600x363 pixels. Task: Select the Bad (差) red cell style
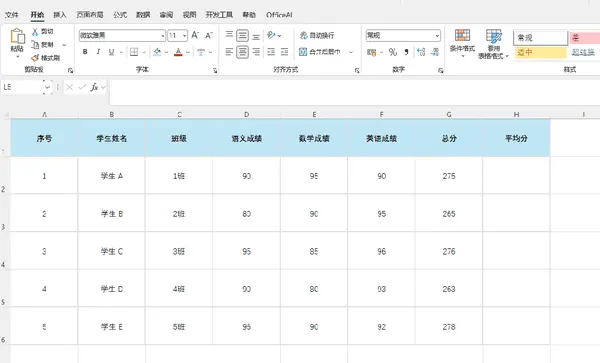click(585, 38)
